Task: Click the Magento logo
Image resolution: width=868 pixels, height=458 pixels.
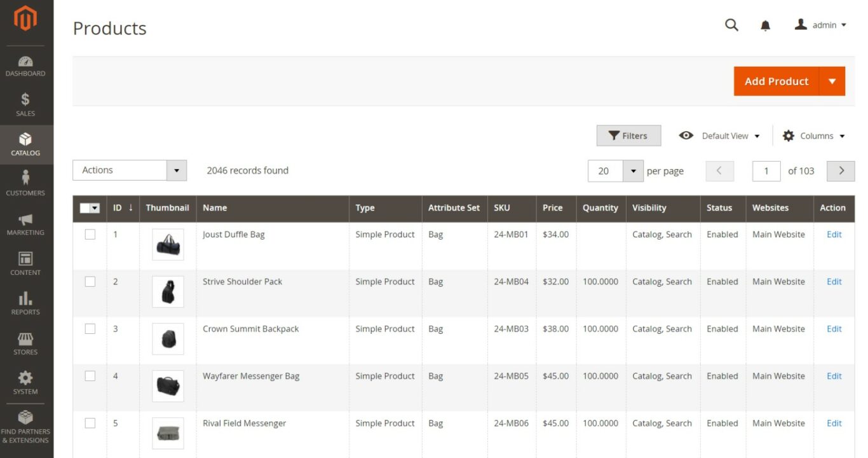Action: [25, 18]
